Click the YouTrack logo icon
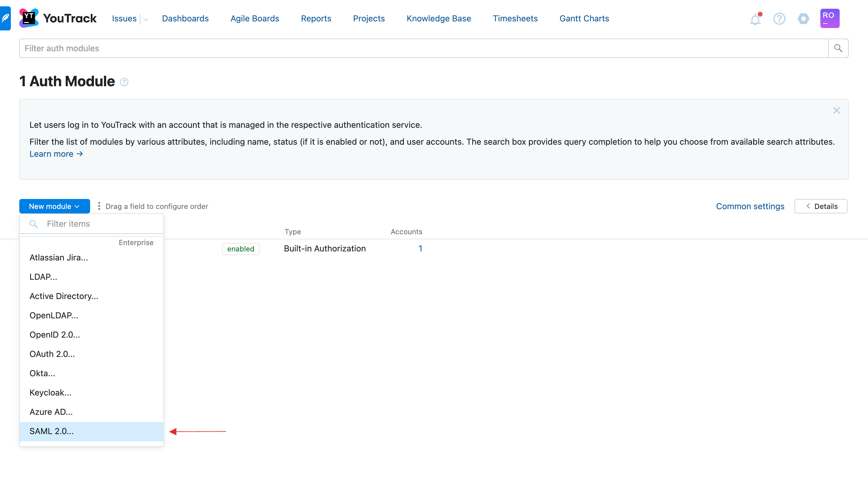The height and width of the screenshot is (495, 868). 30,18
